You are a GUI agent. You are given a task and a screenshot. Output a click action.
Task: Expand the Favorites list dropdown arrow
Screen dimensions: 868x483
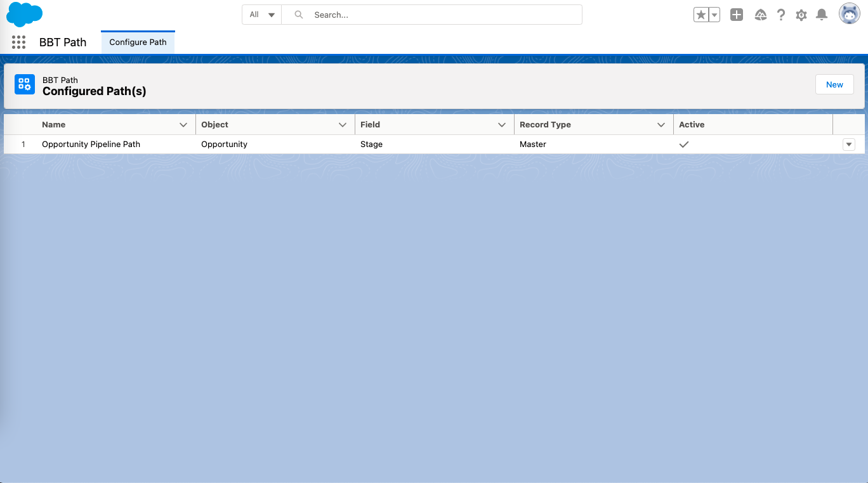click(714, 15)
